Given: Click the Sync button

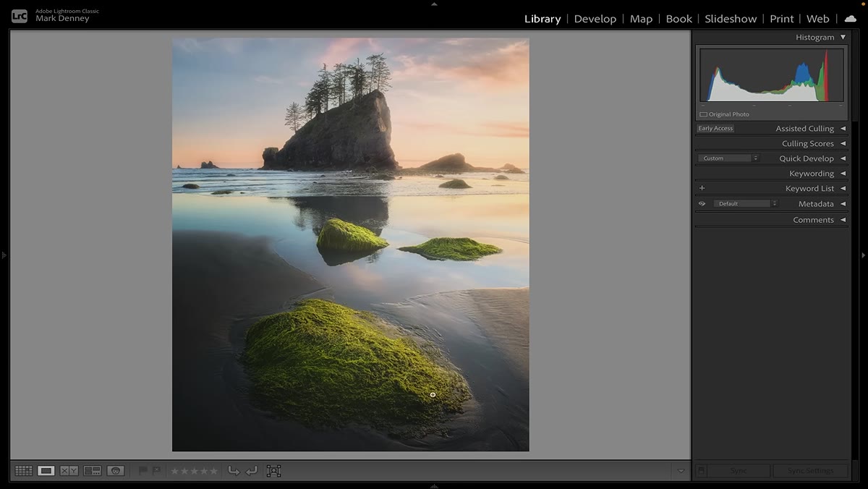Looking at the screenshot, I should click(x=739, y=471).
